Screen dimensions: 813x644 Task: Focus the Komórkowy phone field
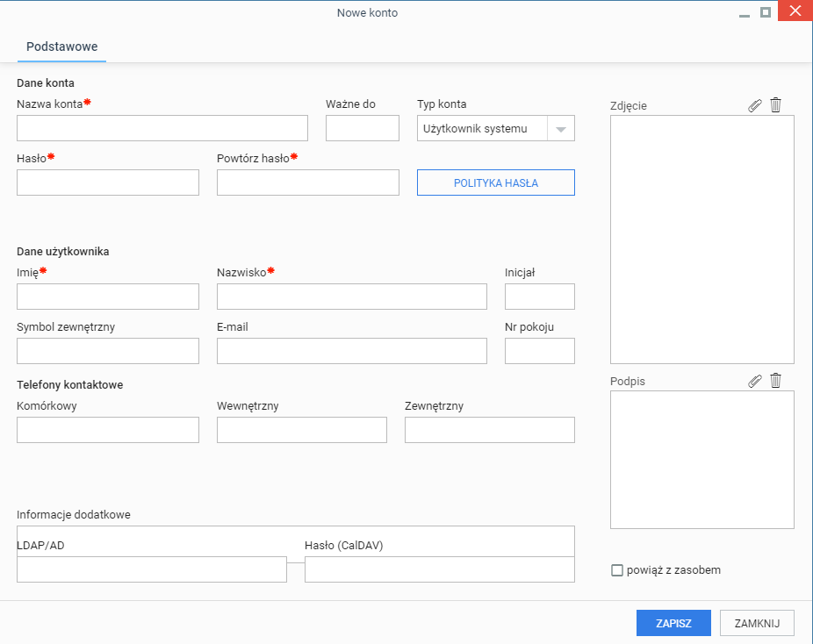(x=108, y=430)
